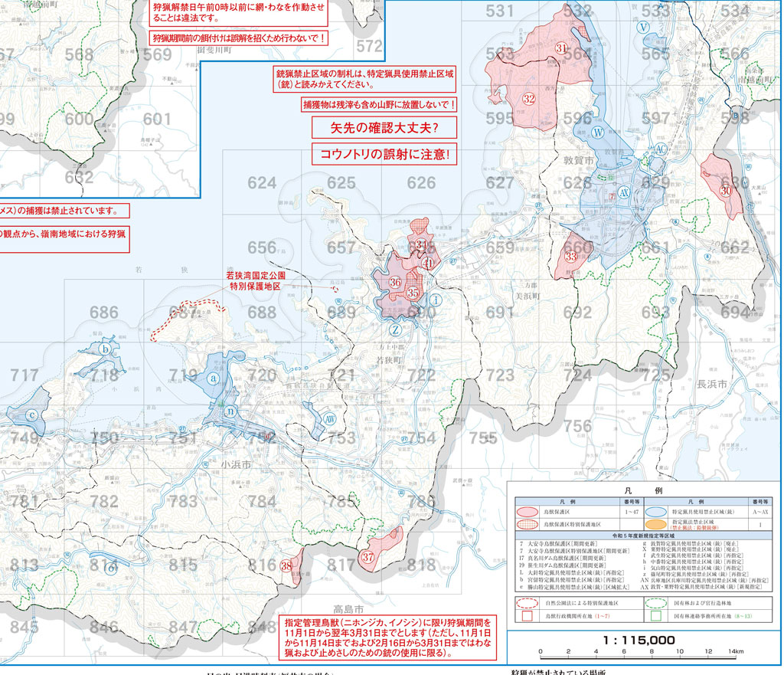Click the '矢先の確認大丈夫?' notice box
This screenshot has width=784, height=675.
(x=384, y=127)
